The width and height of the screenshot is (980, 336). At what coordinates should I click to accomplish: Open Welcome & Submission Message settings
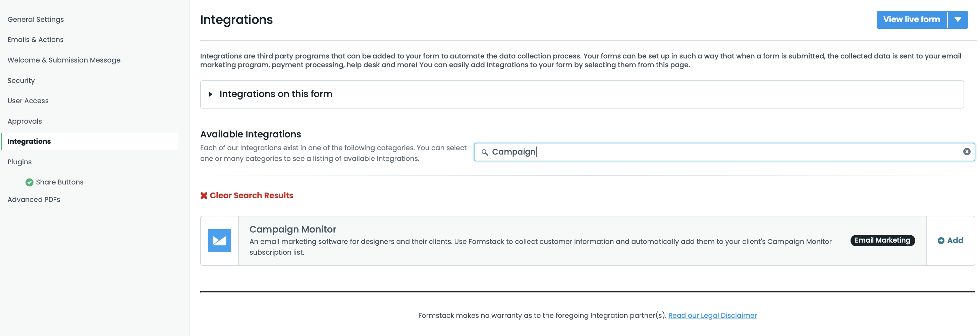64,60
